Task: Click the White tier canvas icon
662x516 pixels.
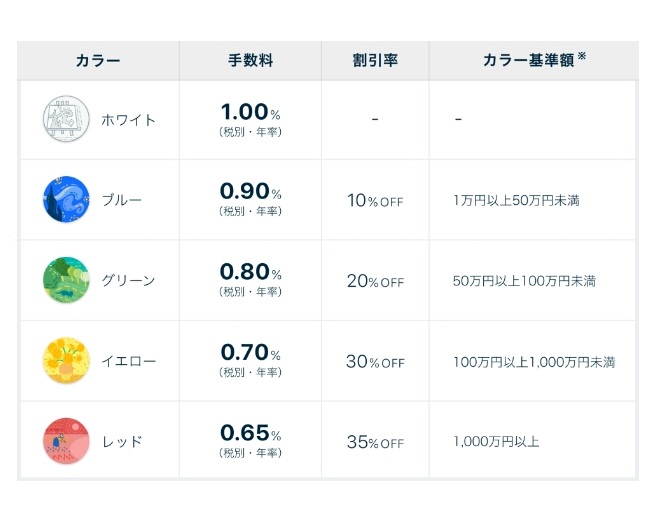Action: click(66, 119)
